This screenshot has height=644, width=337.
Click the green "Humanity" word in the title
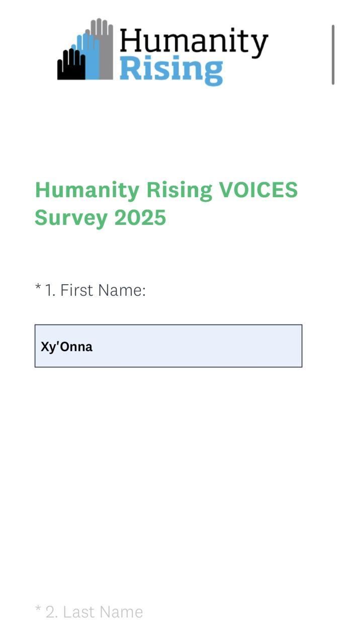click(87, 190)
